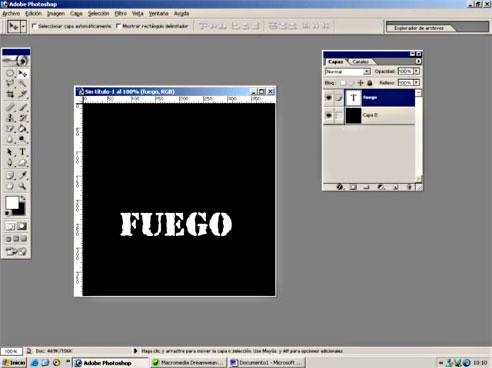Select the Pen tool
Viewport: 492px width, 368px height.
(x=10, y=163)
